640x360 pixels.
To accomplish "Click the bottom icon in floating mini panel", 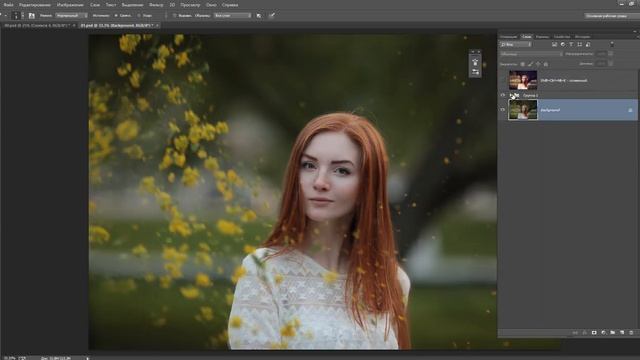I will 475,72.
